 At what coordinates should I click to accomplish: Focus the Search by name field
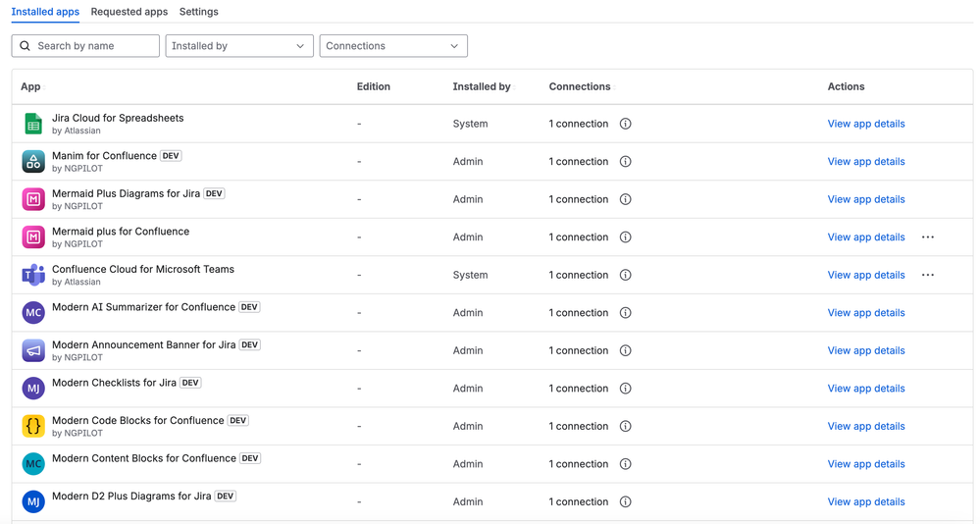coord(85,46)
